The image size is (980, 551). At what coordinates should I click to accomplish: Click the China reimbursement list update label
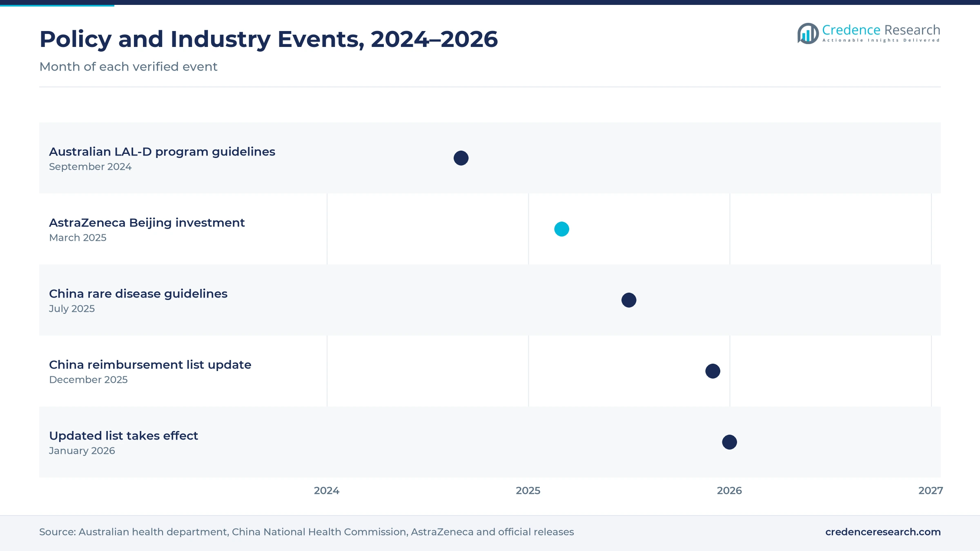pyautogui.click(x=150, y=365)
